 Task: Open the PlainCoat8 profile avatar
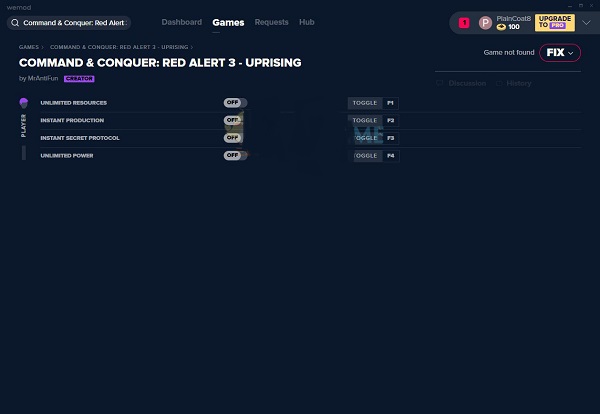coord(485,23)
